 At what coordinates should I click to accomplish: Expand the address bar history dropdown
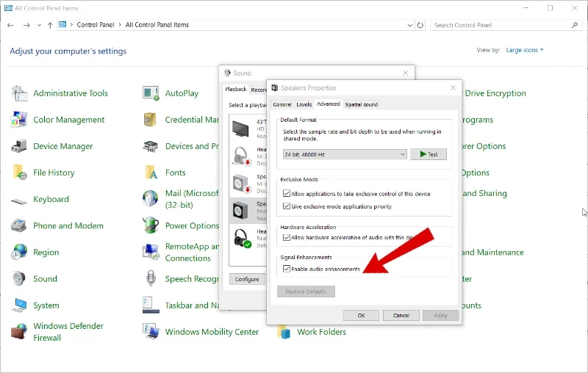coord(409,25)
